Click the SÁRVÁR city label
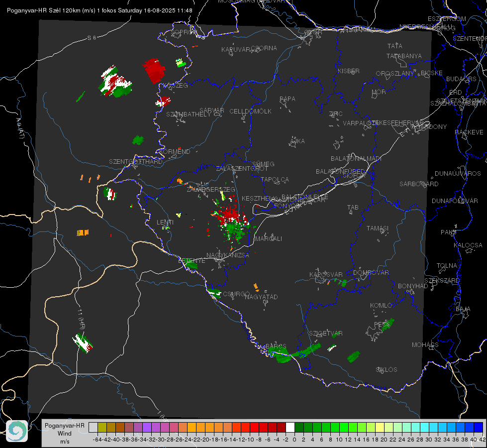The height and width of the screenshot is (448, 487). click(x=212, y=111)
